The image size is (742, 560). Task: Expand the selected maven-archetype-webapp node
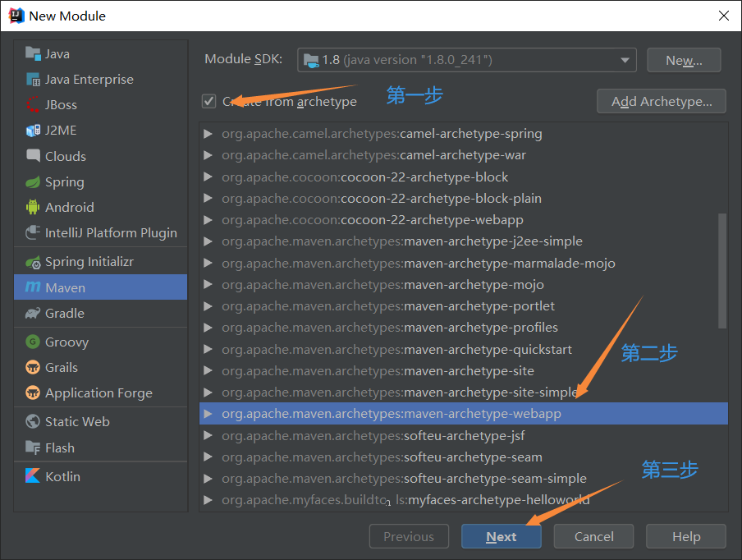[x=208, y=414]
